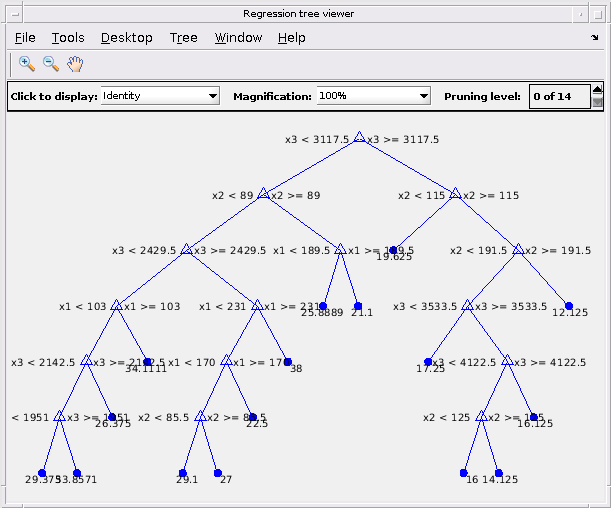
Task: Click the x2 < 115 branch node triangle
Action: click(455, 193)
